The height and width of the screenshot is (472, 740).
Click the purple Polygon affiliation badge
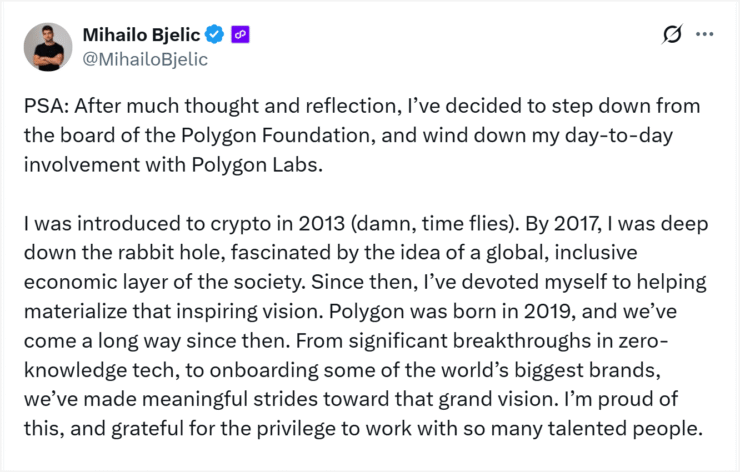(240, 34)
